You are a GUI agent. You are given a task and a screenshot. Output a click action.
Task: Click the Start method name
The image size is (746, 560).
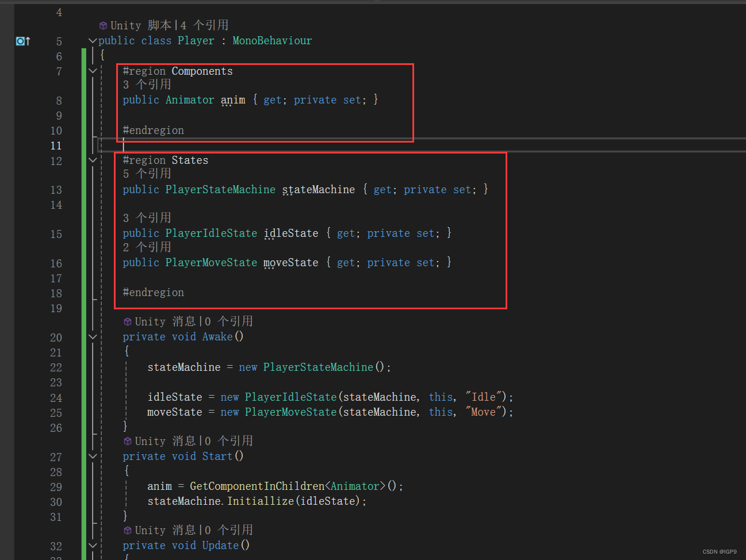click(x=217, y=457)
